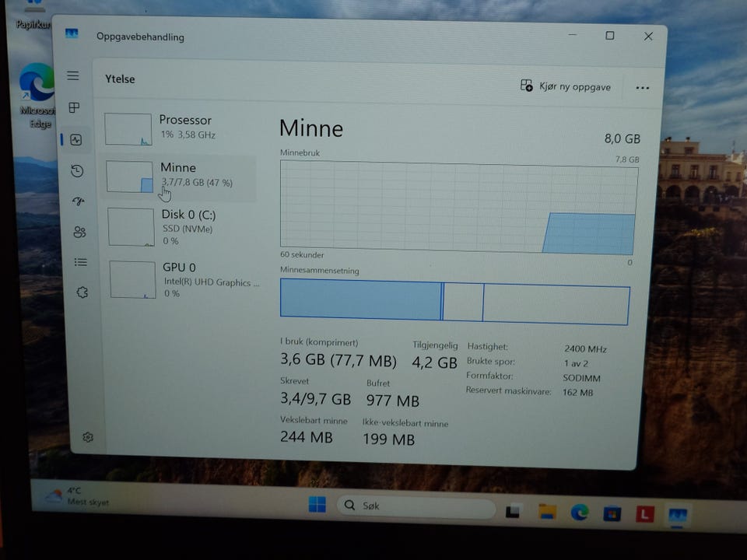The height and width of the screenshot is (560, 747).
Task: Open the Details list page icon
Action: [x=80, y=262]
